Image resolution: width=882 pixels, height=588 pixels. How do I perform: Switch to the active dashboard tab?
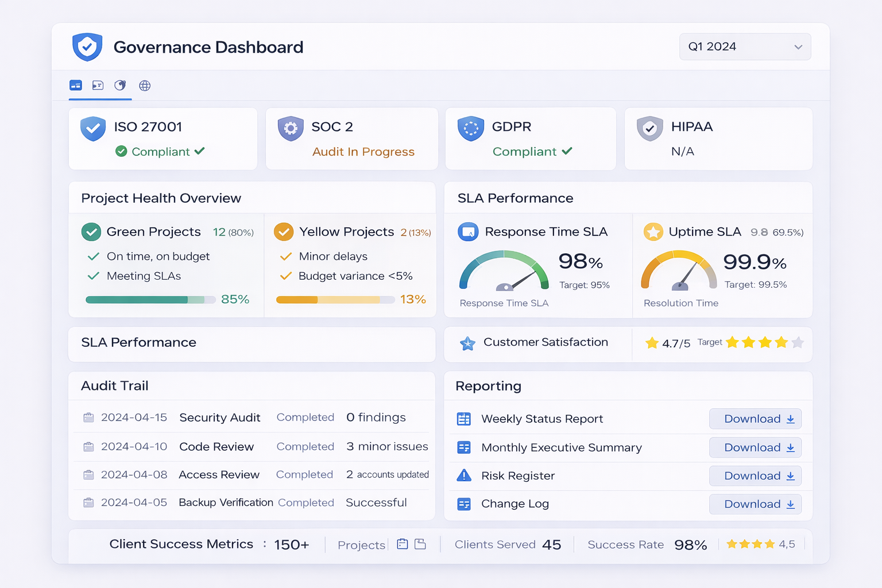tap(75, 85)
